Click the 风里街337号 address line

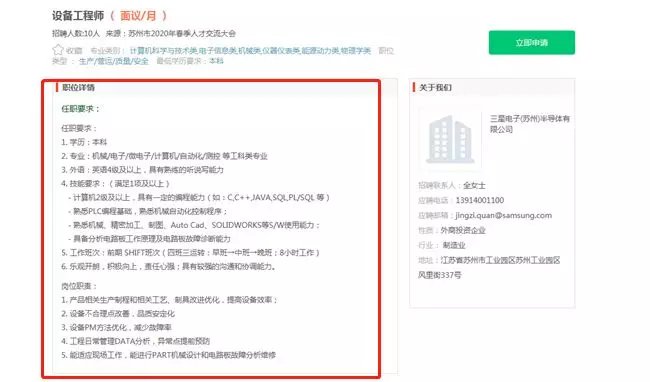coord(439,275)
